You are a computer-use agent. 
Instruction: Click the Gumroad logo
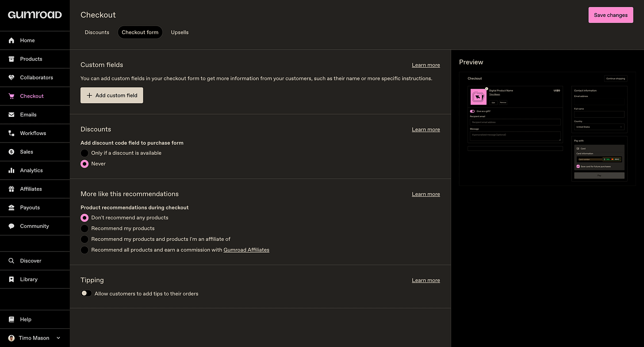point(34,15)
